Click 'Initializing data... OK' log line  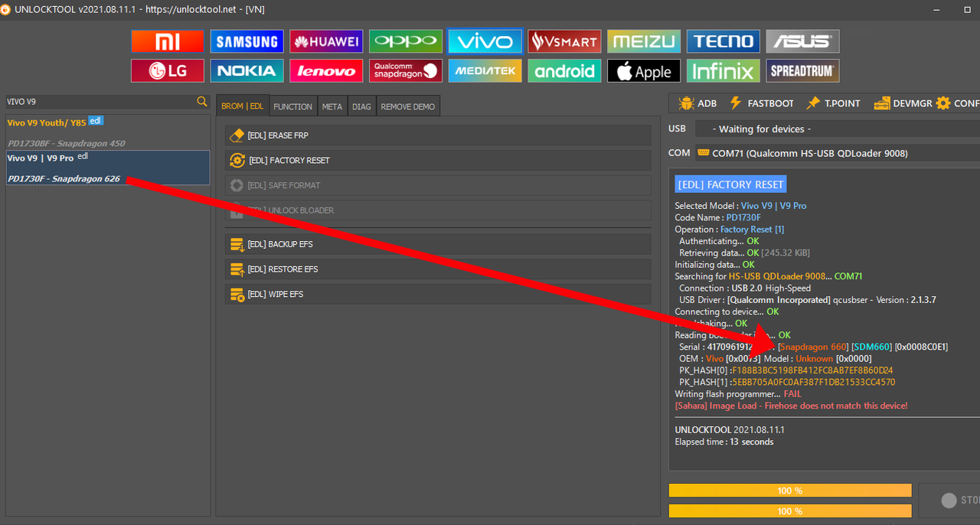point(714,264)
